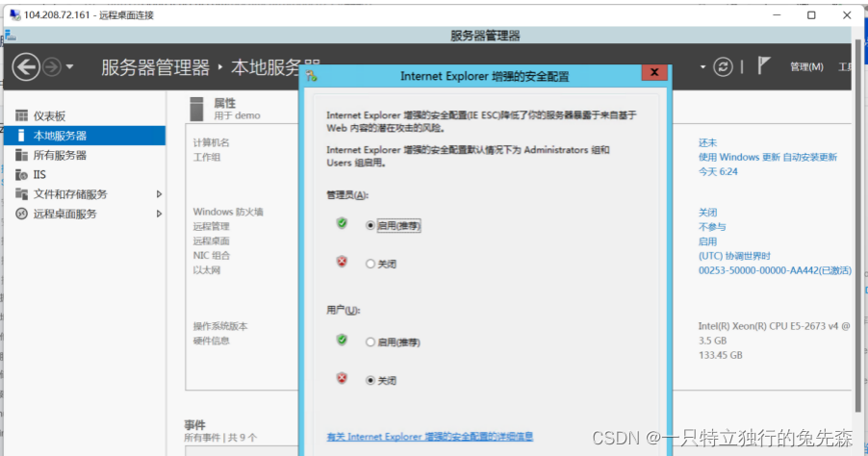Image resolution: width=868 pixels, height=456 pixels.
Task: Click 今天 6:24 update check link
Action: click(718, 171)
